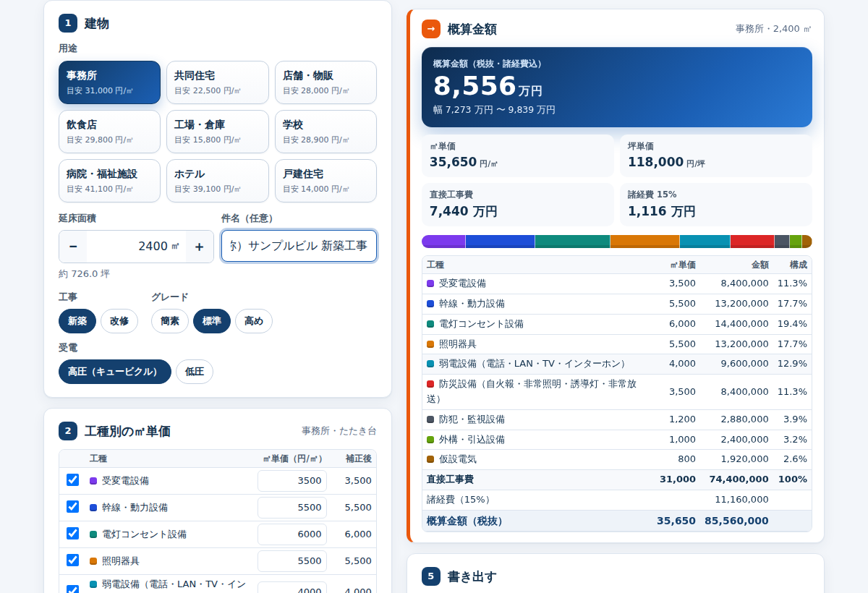Uncheck the 照明器具 checkbox
This screenshot has width=868, height=593.
pos(72,560)
